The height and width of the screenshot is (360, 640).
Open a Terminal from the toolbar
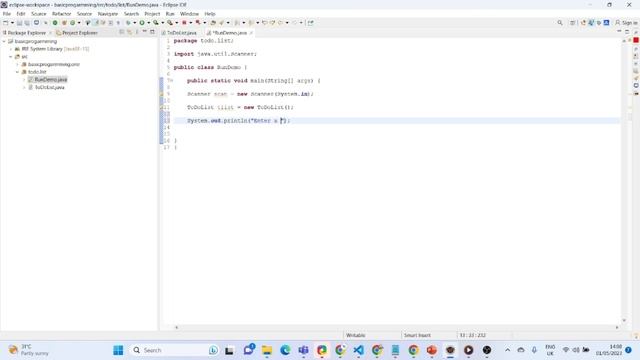(x=36, y=23)
